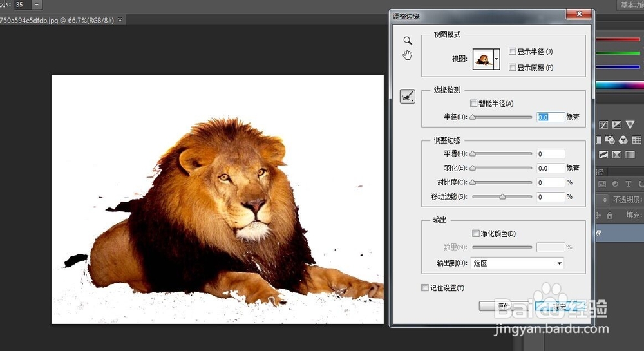
Task: Click the 对比度 (C) slider handle
Action: (x=473, y=182)
